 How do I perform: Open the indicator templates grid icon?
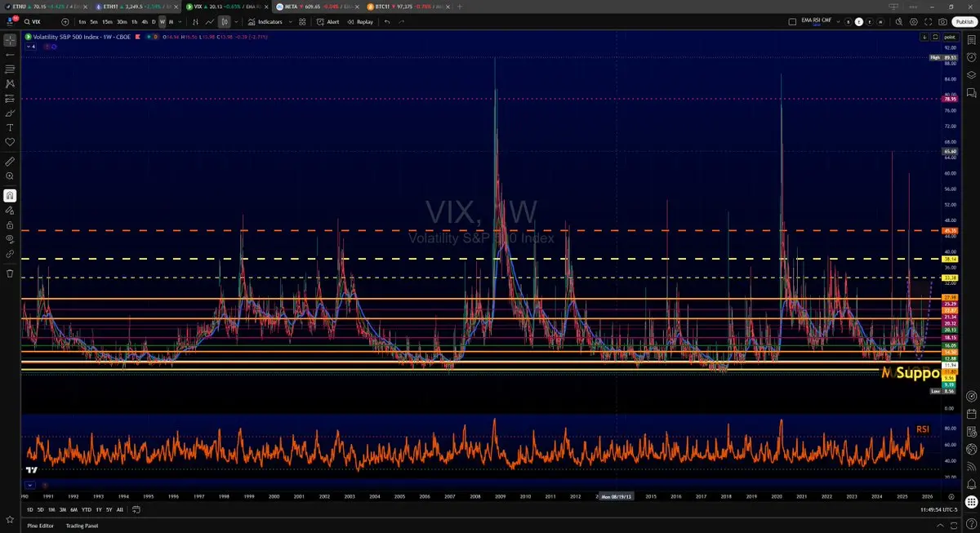[302, 21]
